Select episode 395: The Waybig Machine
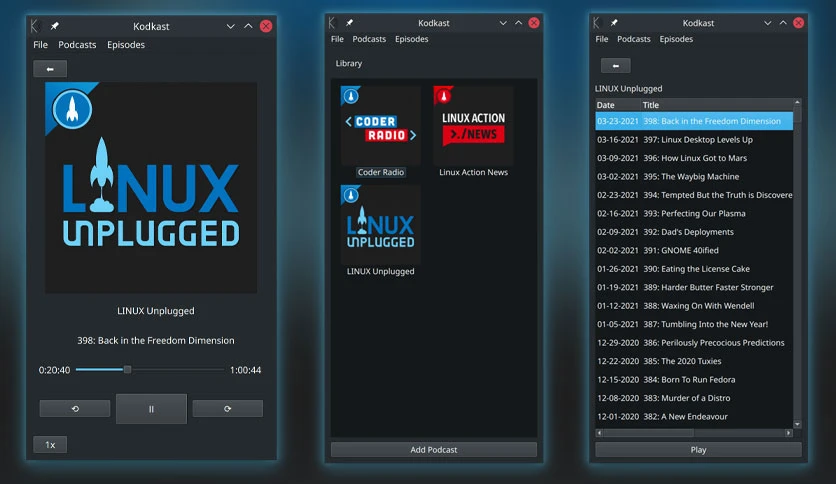This screenshot has height=484, width=836. (694, 176)
